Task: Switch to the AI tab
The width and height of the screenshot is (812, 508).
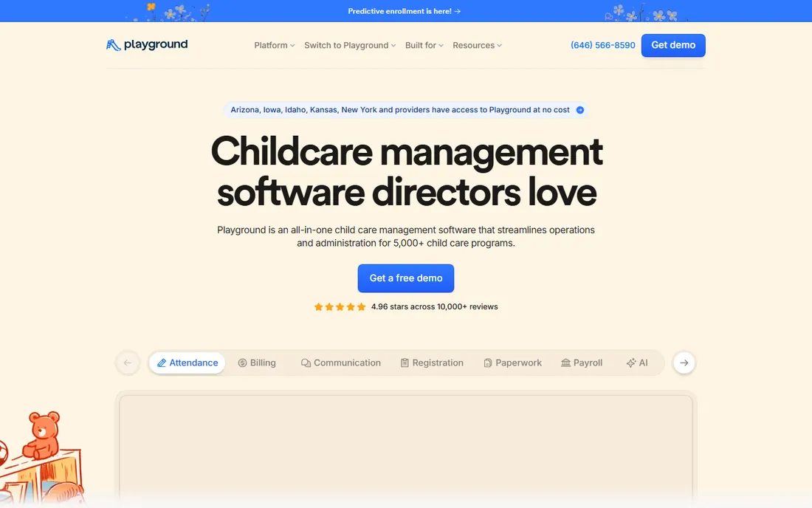Action: point(637,363)
